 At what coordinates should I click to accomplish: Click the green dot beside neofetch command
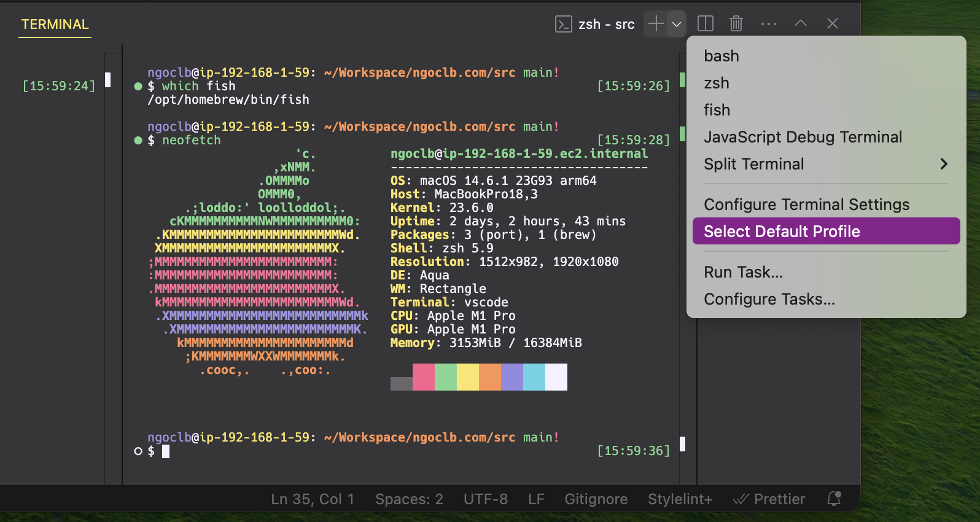(138, 141)
